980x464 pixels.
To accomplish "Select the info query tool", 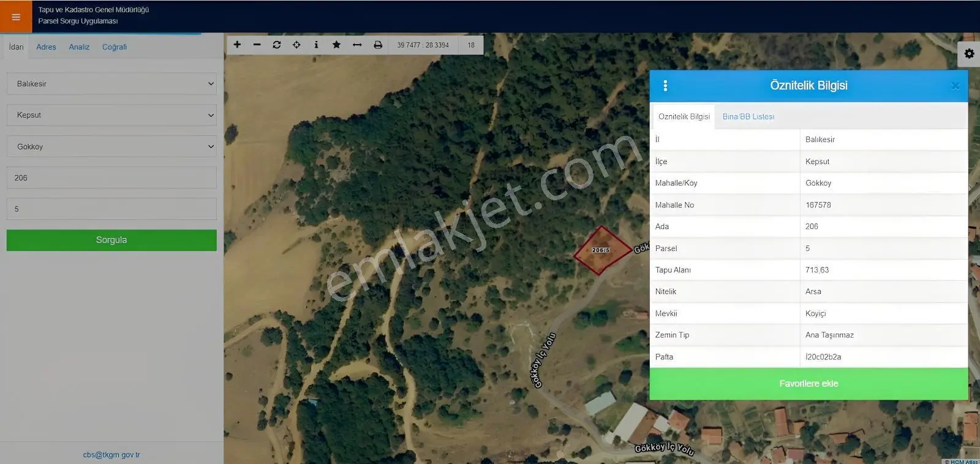I will pyautogui.click(x=316, y=45).
